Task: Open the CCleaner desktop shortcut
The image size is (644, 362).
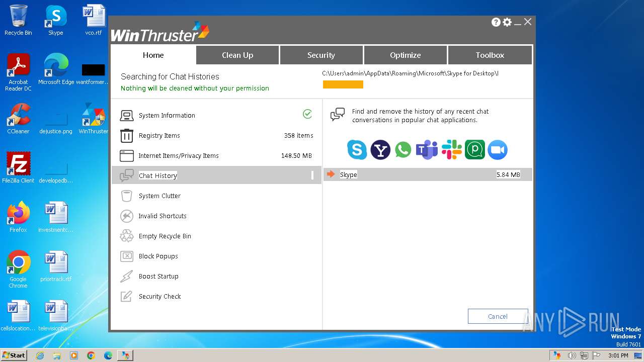Action: point(18,119)
